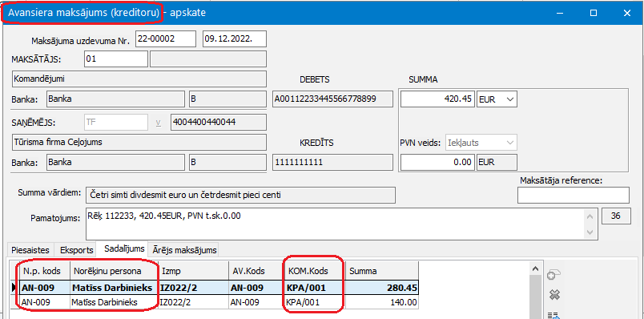Click the Summa vārdiem field
This screenshot has width=644, height=319.
[x=240, y=196]
